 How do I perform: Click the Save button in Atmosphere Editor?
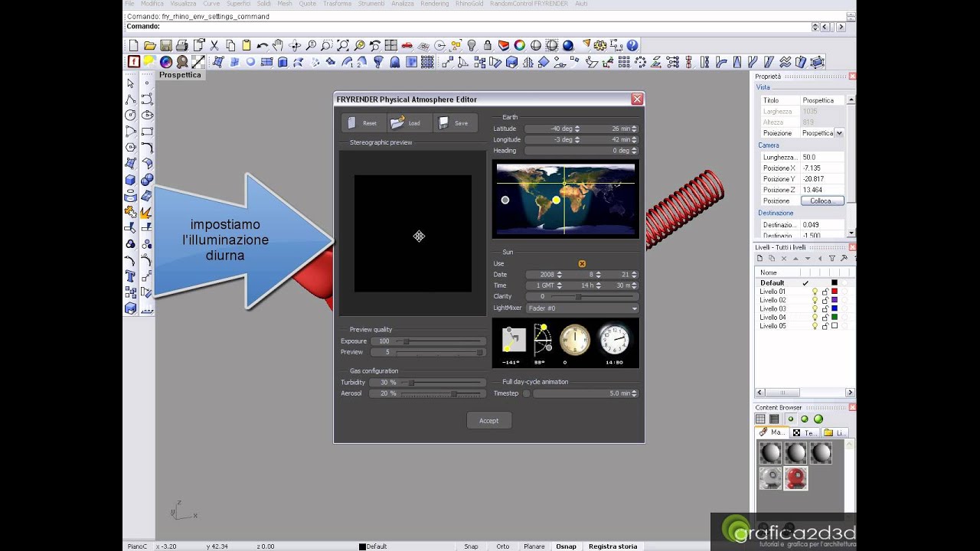[456, 122]
